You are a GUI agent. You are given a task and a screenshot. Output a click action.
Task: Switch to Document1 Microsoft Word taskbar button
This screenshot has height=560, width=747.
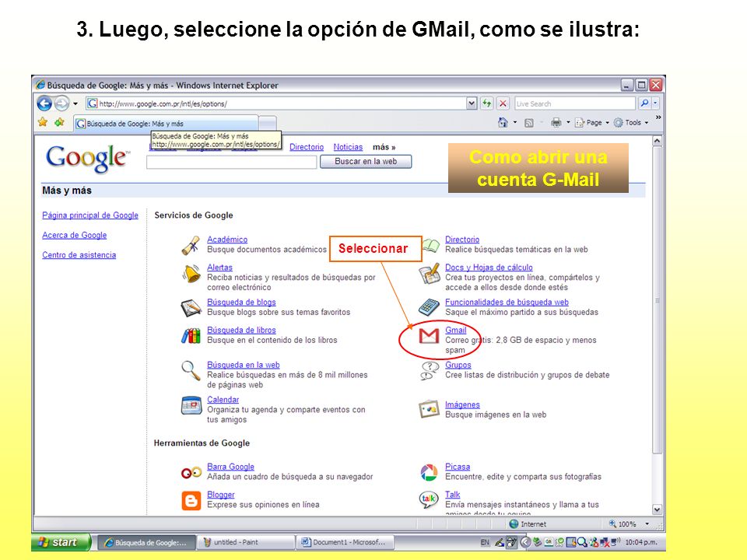345,542
